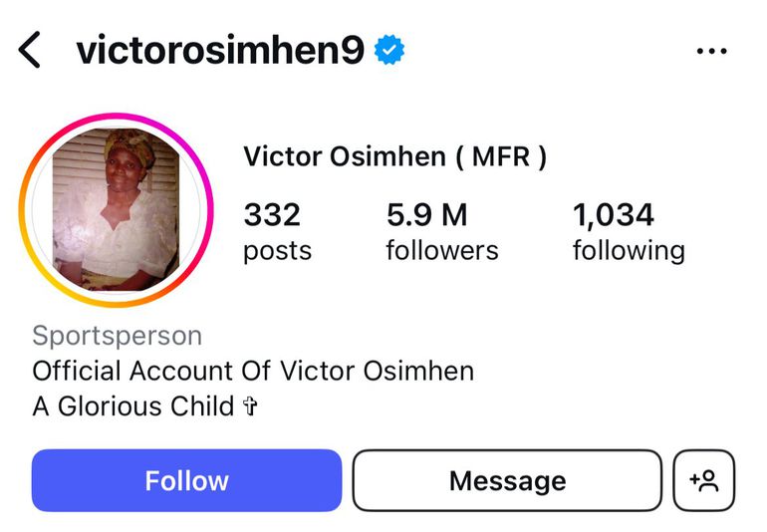Click the blue verified badge

coord(388,50)
